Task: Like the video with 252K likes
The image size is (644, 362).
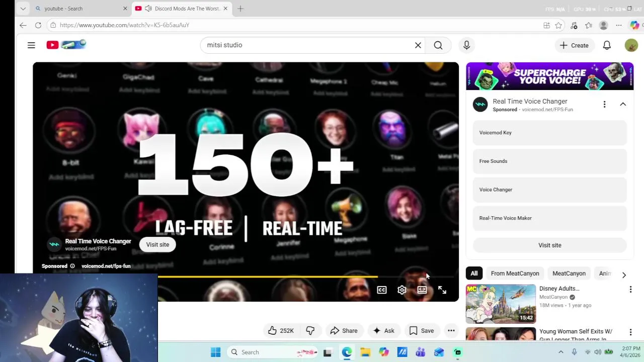Action: [281, 330]
